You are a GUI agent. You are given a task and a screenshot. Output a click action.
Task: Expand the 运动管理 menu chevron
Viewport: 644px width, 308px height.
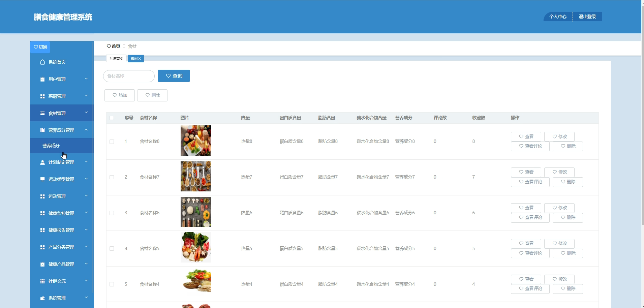coord(86,196)
